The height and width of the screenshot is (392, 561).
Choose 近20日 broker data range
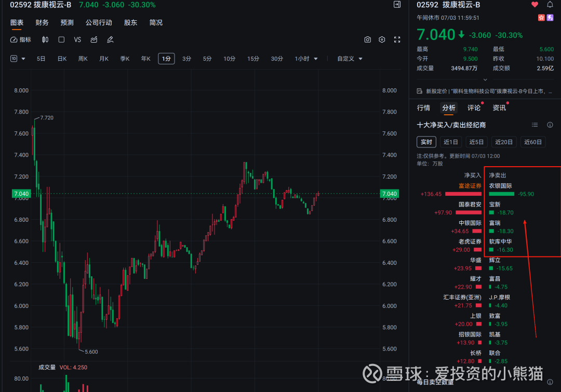click(504, 142)
